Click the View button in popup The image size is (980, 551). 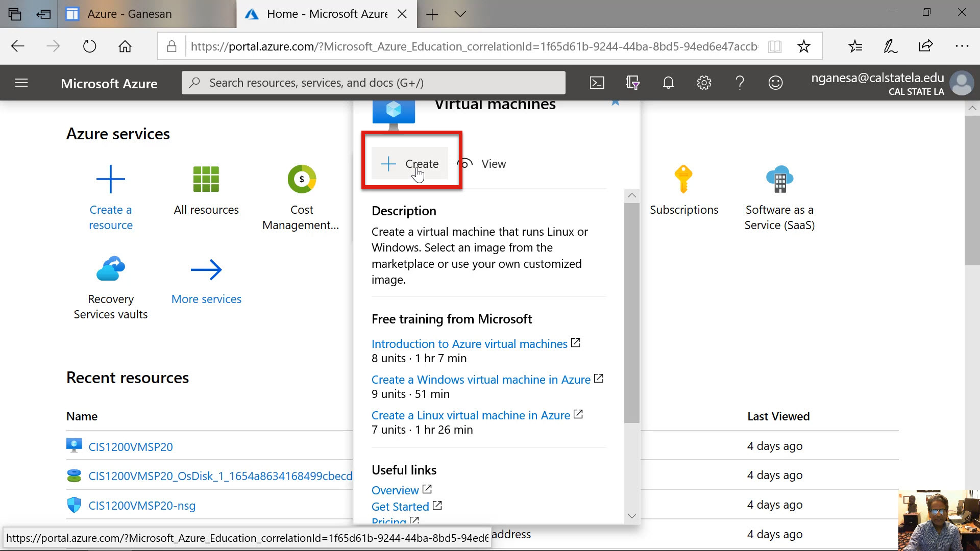click(482, 164)
